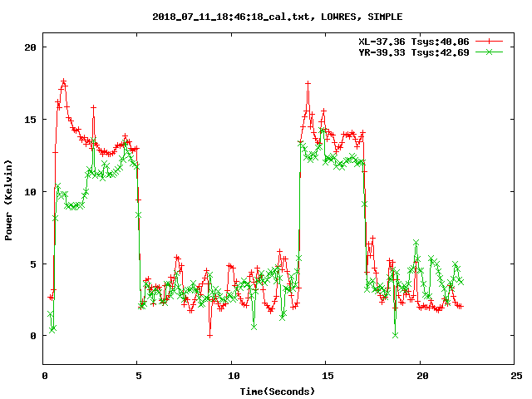Click the red zero-value marker near 9 seconds

[210, 336]
